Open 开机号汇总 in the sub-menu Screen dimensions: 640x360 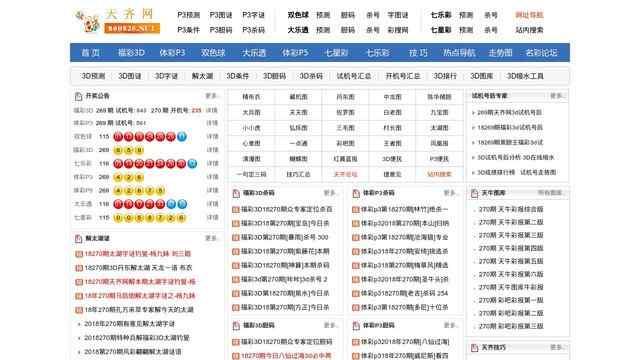pos(403,76)
